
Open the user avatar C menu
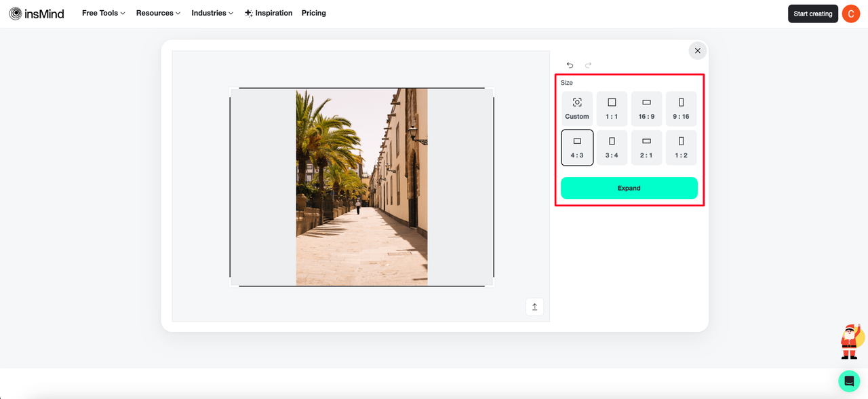pyautogui.click(x=851, y=14)
